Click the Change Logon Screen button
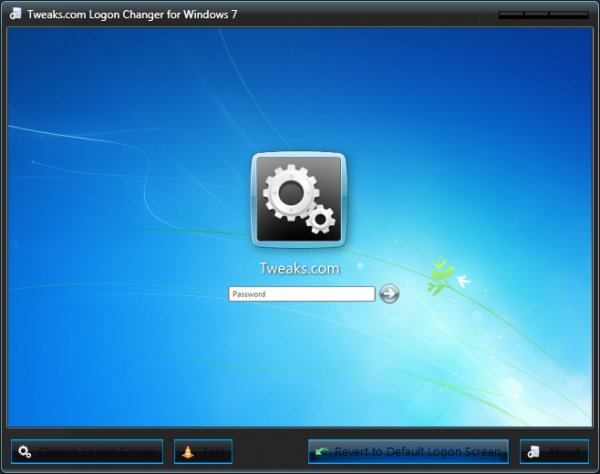Screen dimensions: 600x474 coord(87,451)
